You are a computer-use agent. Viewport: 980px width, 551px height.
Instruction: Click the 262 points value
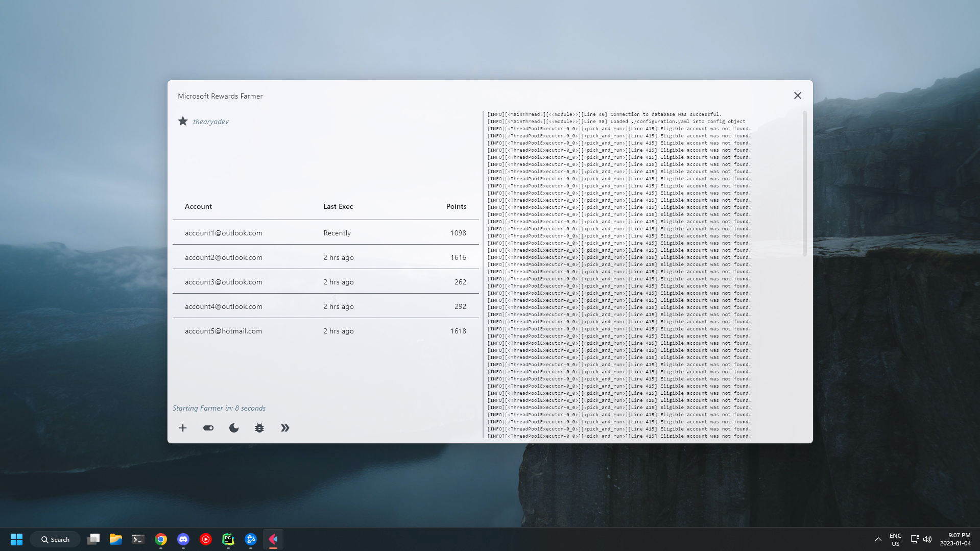click(x=460, y=282)
